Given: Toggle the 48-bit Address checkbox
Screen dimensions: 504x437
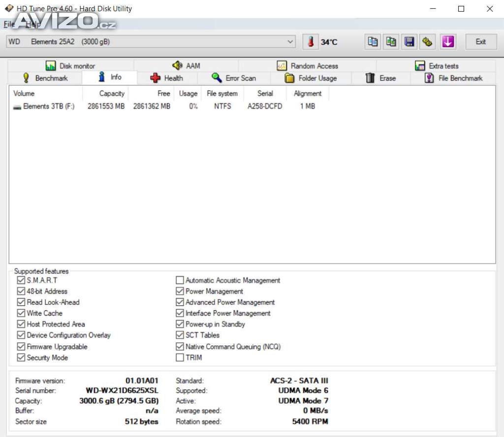Looking at the screenshot, I should click(21, 291).
